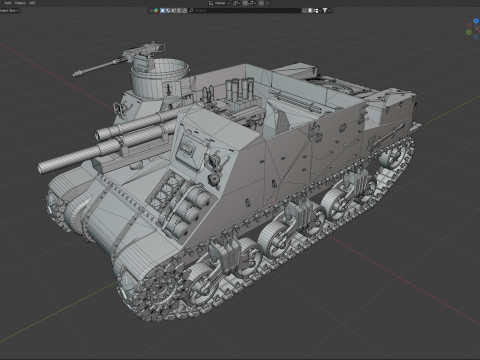Open the filter funnel icon

325,10
